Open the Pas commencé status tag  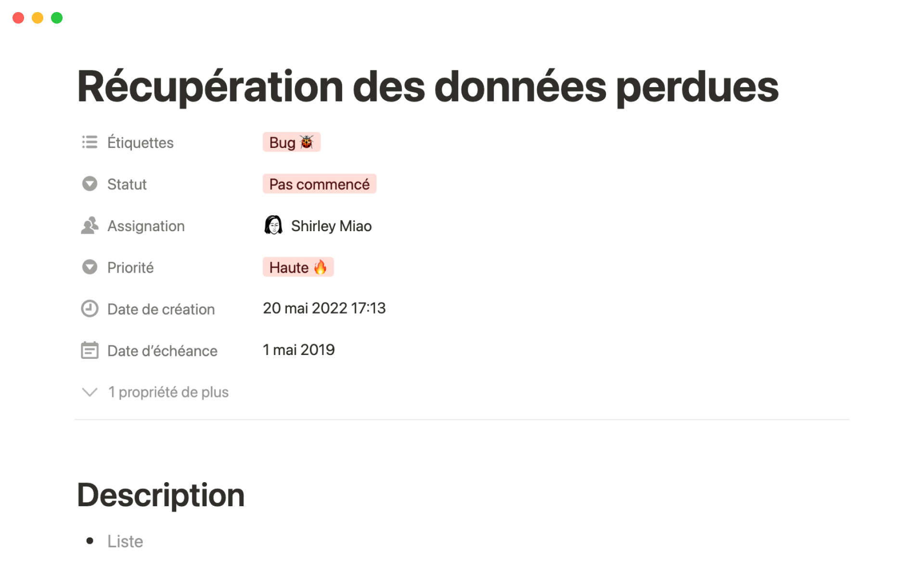(319, 184)
